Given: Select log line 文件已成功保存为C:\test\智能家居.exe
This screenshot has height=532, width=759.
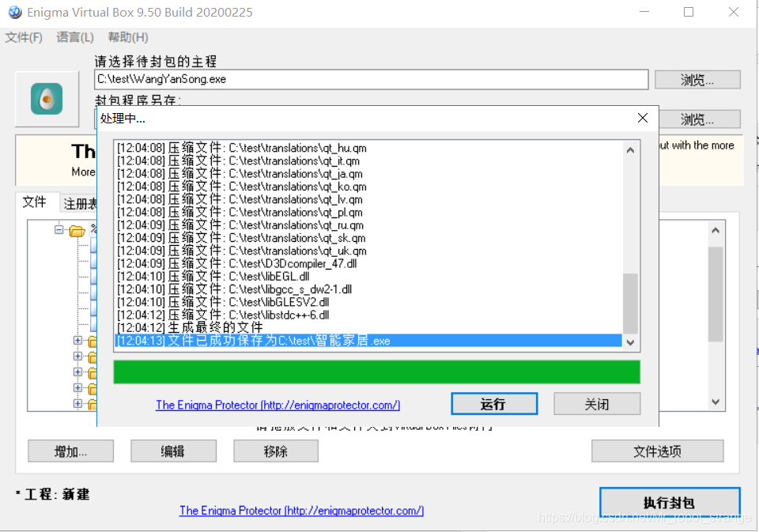Looking at the screenshot, I should 368,341.
